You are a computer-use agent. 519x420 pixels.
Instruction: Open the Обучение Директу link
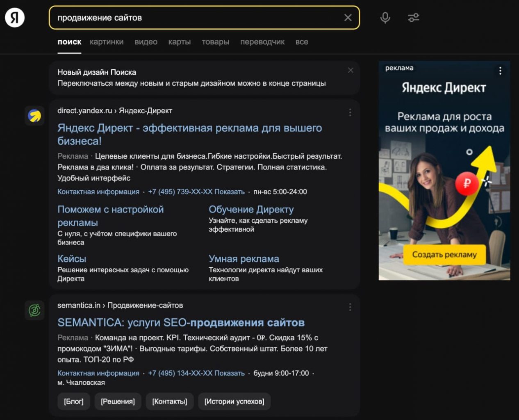[x=251, y=210]
